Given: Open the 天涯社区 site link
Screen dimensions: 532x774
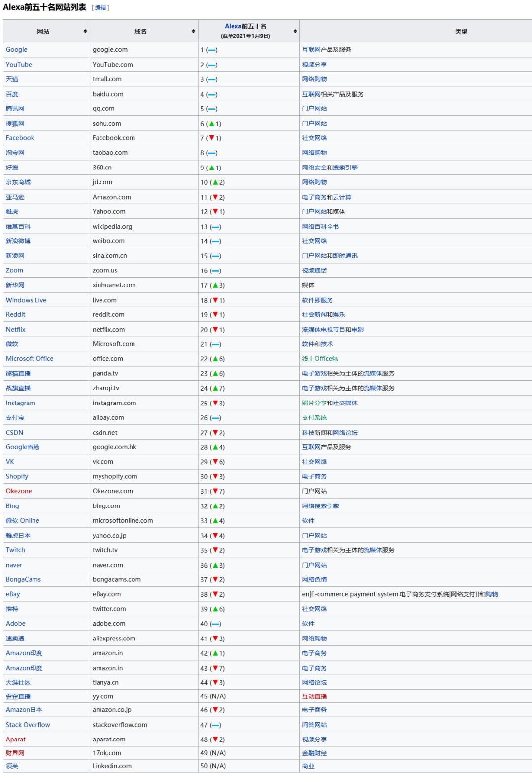Looking at the screenshot, I should 18,683.
